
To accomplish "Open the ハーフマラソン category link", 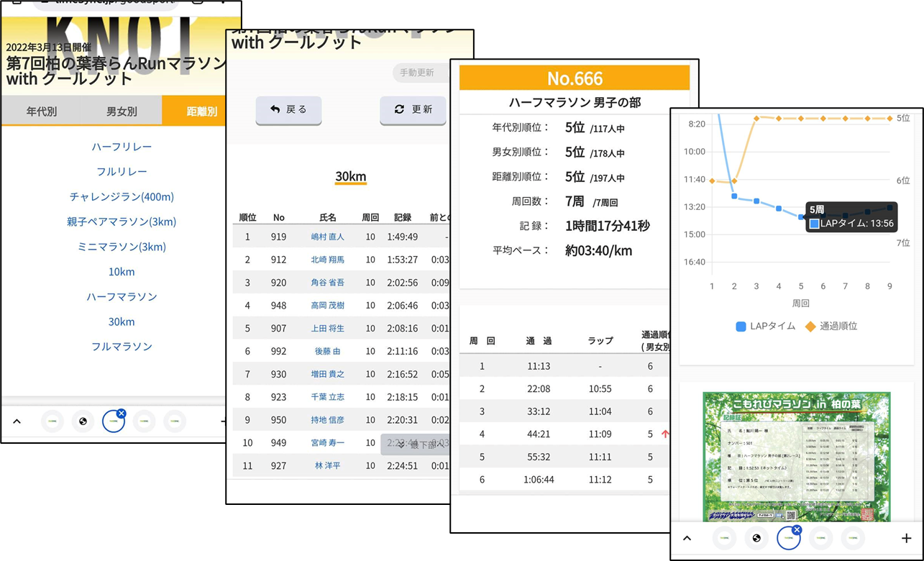I will click(x=122, y=296).
